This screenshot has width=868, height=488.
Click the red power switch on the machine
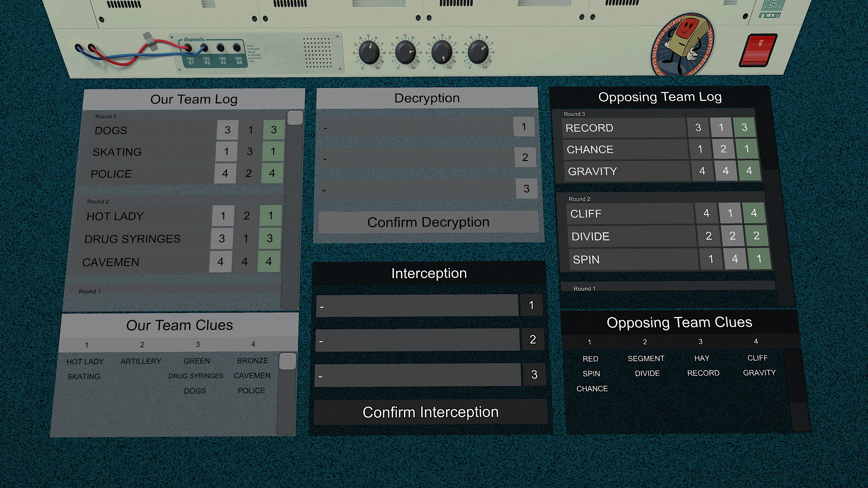pos(758,50)
